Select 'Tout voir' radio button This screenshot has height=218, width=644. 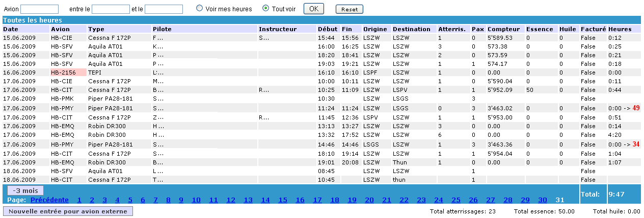pos(265,8)
